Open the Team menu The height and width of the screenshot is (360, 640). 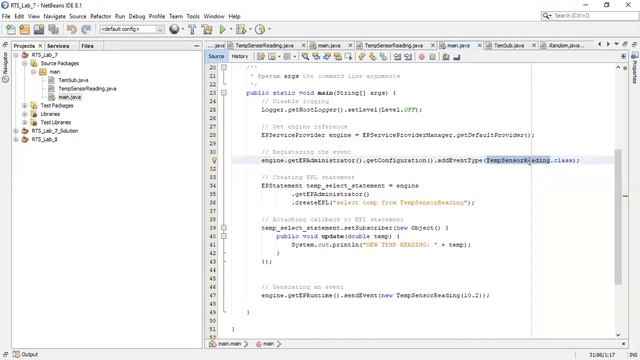[x=176, y=16]
